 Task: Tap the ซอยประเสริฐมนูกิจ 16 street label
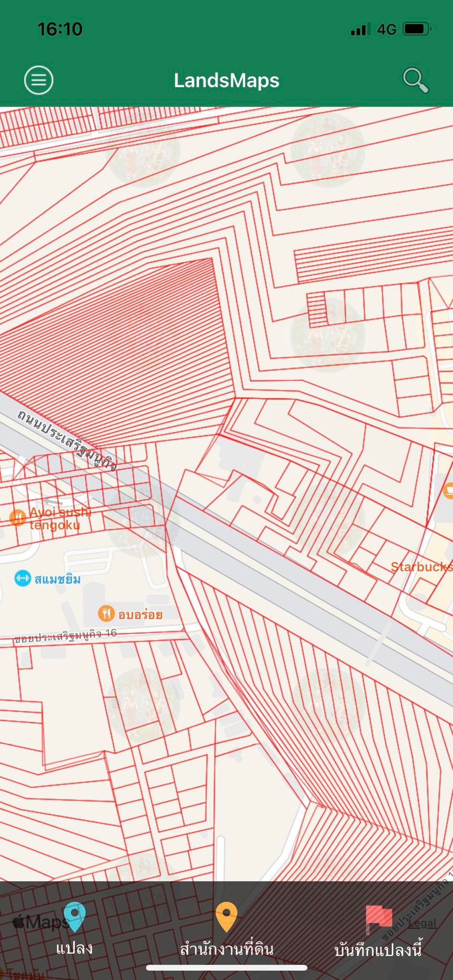pos(65,635)
